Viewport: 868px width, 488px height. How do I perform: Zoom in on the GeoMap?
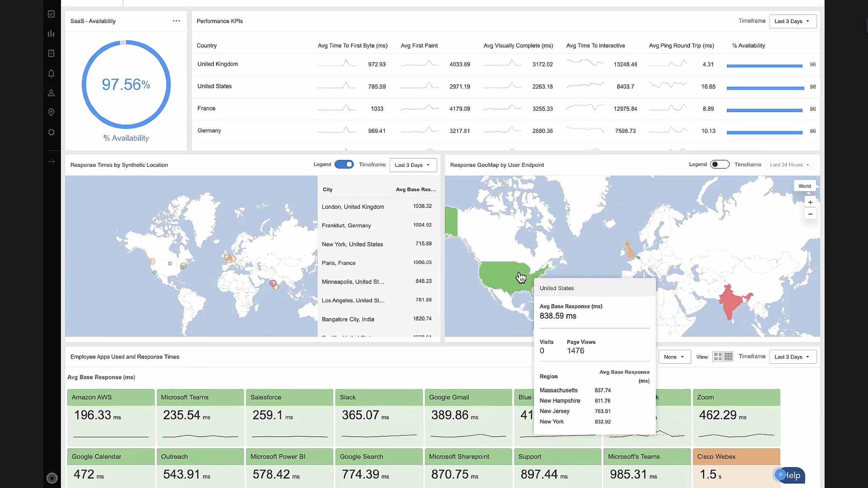(810, 202)
